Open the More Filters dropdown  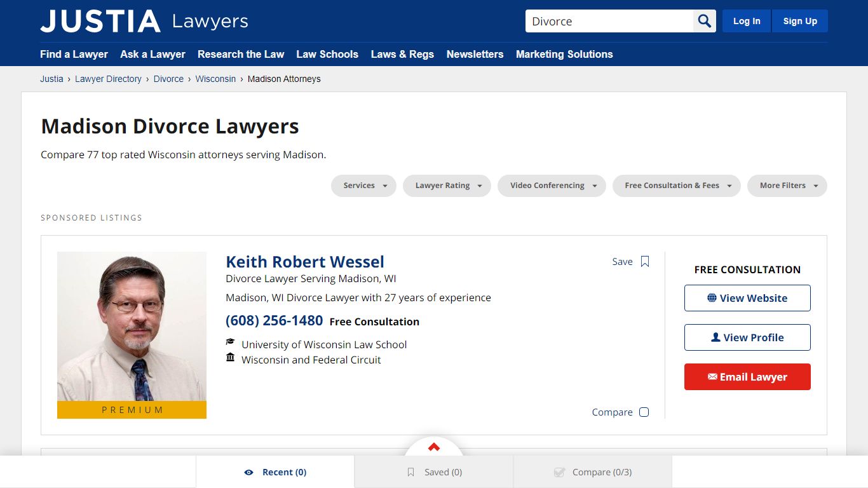pos(787,186)
